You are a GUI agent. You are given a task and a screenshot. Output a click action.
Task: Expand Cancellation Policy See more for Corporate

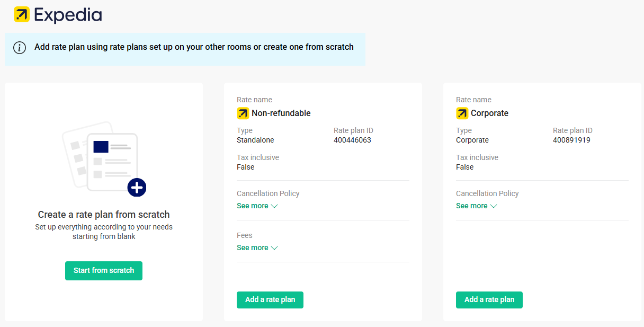[472, 206]
